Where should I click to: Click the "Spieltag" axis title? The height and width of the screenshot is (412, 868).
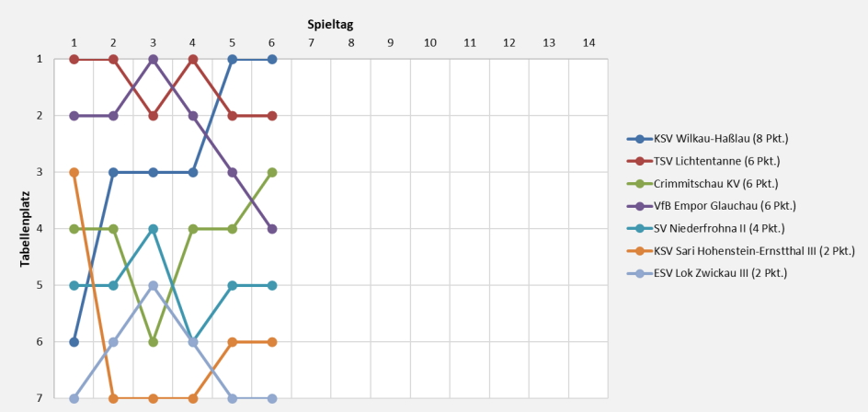(x=330, y=25)
